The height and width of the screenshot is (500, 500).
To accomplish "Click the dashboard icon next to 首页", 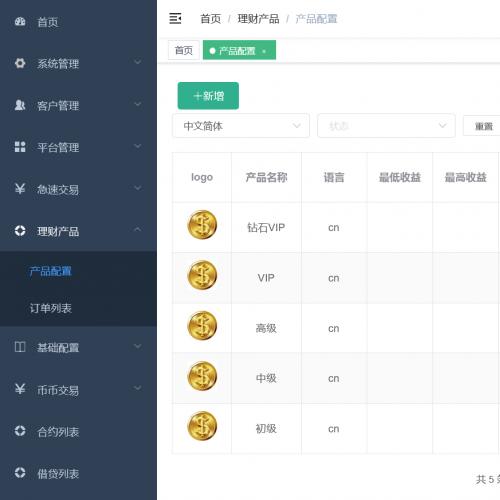I will (20, 22).
